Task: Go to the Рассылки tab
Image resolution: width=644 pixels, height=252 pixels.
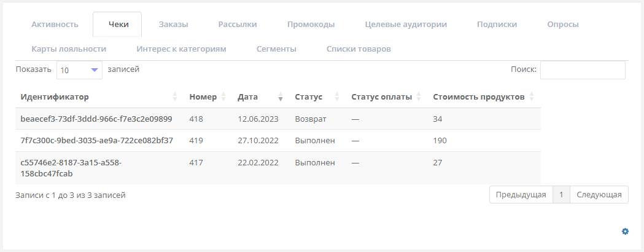Action: tap(238, 24)
